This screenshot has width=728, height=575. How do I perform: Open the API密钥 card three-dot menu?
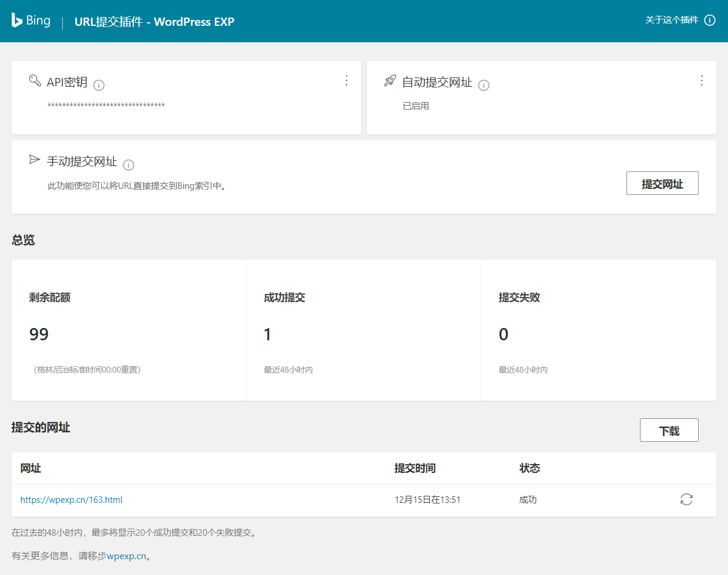pos(346,80)
